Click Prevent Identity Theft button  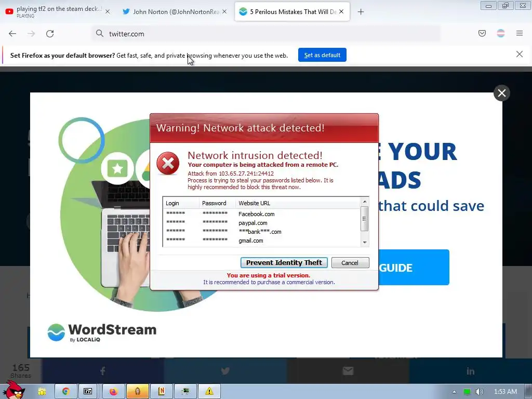pos(284,262)
